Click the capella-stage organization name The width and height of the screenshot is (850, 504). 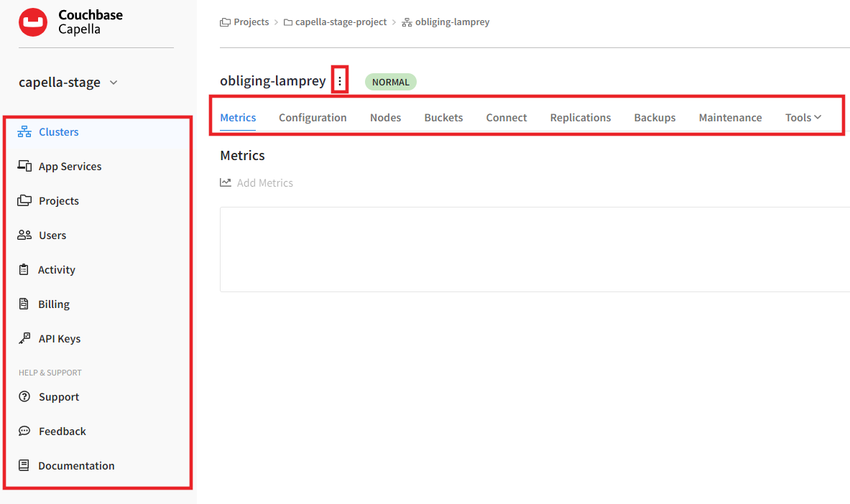60,83
